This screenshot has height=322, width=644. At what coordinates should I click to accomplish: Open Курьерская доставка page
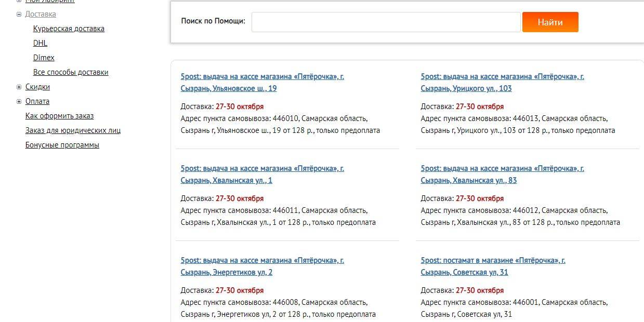(69, 29)
